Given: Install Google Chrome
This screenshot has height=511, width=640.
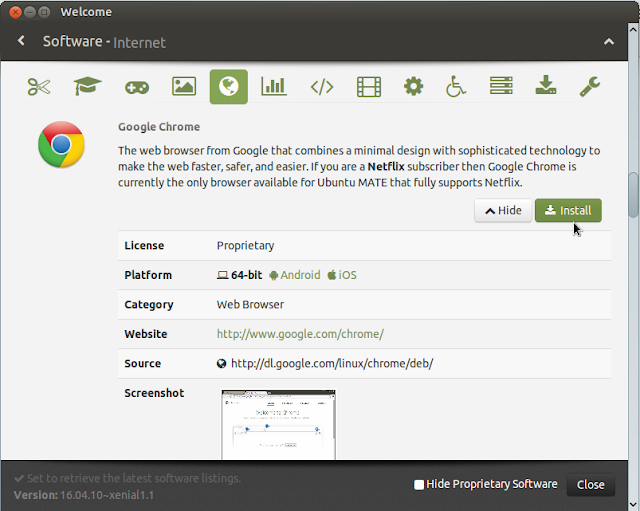Looking at the screenshot, I should pyautogui.click(x=568, y=211).
